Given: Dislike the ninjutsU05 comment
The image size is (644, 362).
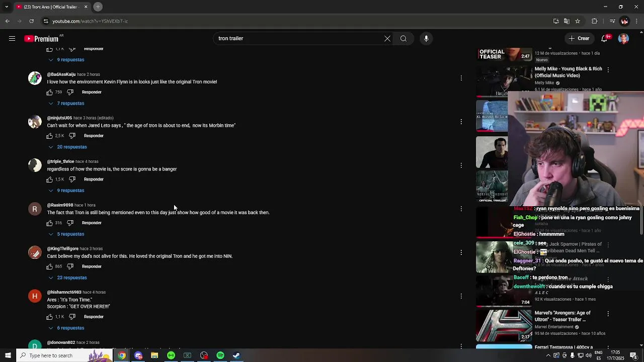Looking at the screenshot, I should [72, 136].
